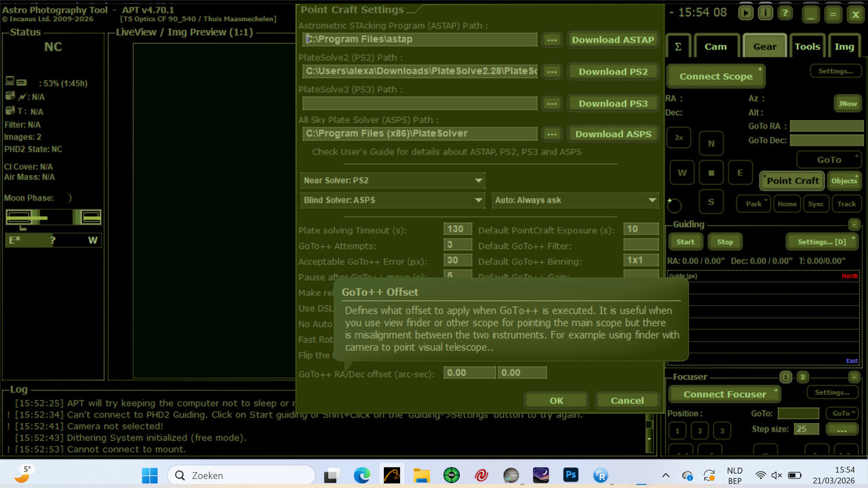Image resolution: width=868 pixels, height=488 pixels.
Task: Click the blue R icon on the taskbar
Action: click(601, 475)
